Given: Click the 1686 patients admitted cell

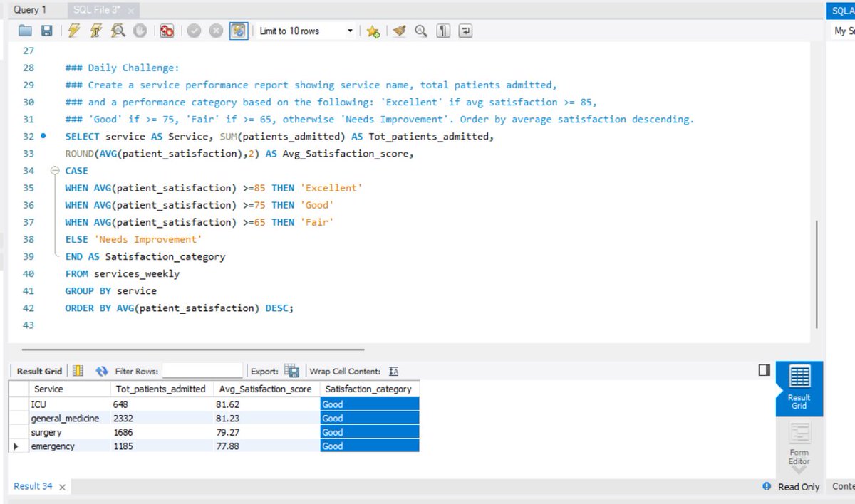Looking at the screenshot, I should 160,432.
